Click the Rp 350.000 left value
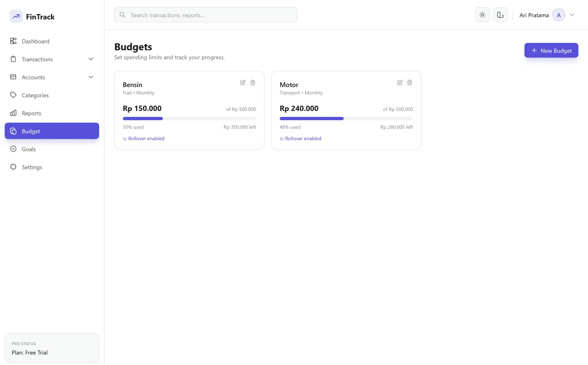The width and height of the screenshot is (588, 365). (x=240, y=127)
